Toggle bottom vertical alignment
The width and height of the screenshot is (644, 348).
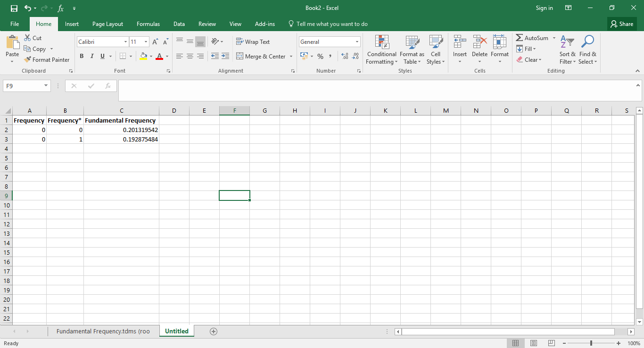coord(200,41)
